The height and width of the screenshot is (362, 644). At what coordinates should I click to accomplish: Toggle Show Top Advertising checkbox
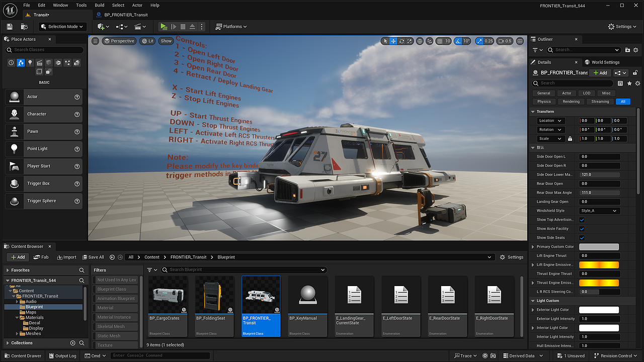(x=582, y=220)
